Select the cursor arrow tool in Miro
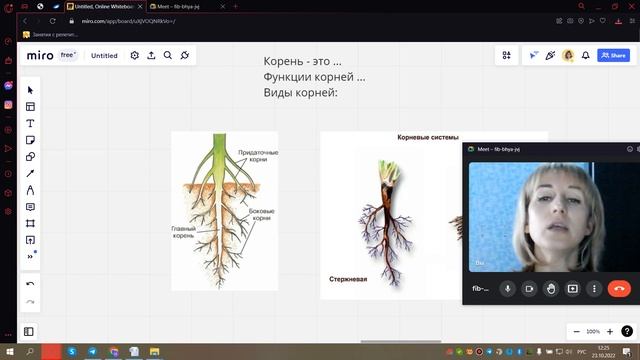 pos(30,90)
